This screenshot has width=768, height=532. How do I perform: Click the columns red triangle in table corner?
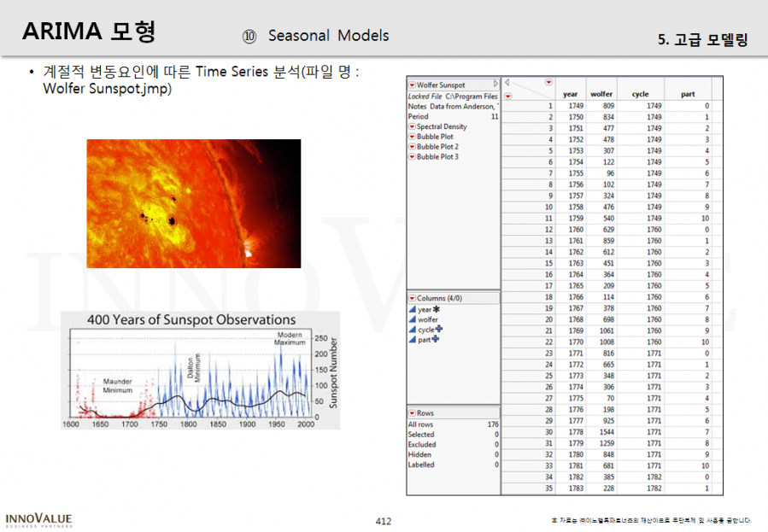[x=548, y=82]
